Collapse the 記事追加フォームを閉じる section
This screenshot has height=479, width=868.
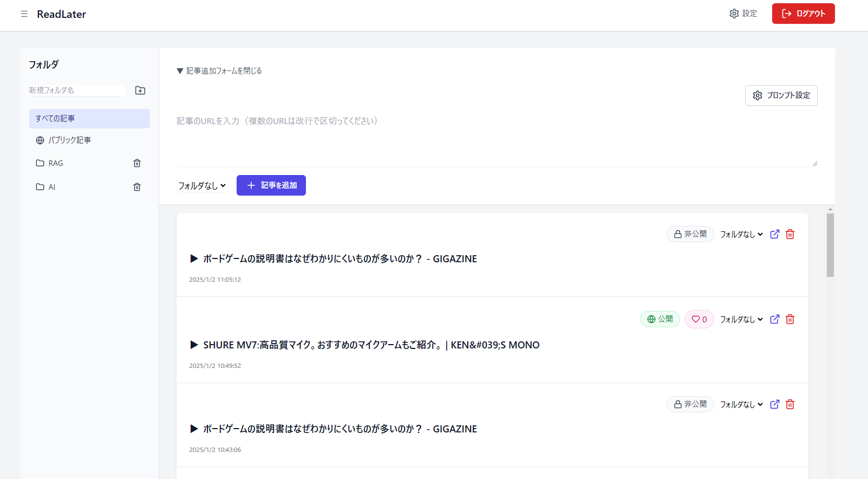pos(219,71)
